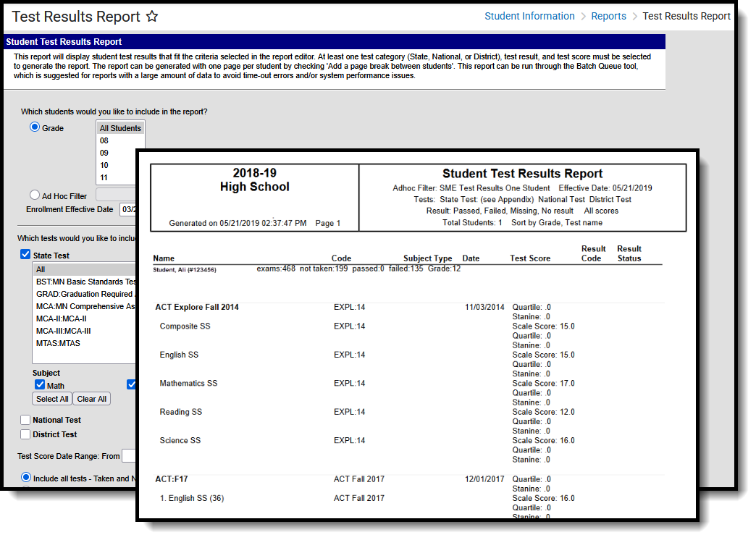Select the Grade radio button
This screenshot has height=540, width=756.
pos(35,127)
